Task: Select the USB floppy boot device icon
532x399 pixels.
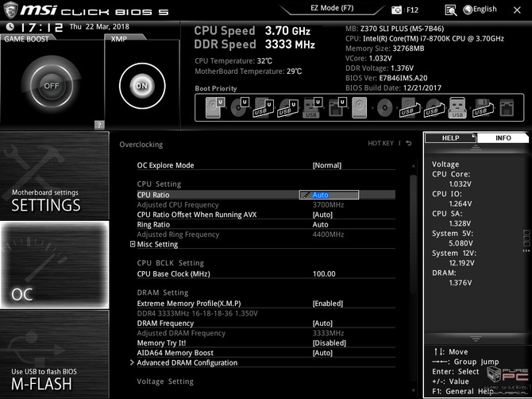Action: [x=483, y=107]
